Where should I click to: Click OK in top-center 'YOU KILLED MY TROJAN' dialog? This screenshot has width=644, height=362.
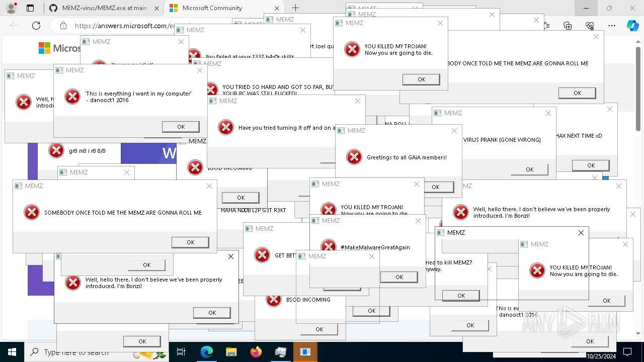pos(421,79)
